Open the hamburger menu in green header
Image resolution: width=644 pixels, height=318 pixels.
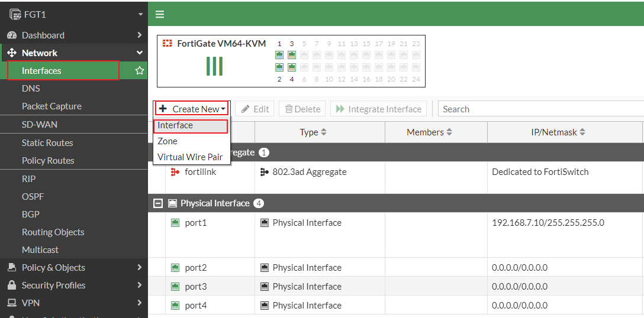(x=160, y=14)
